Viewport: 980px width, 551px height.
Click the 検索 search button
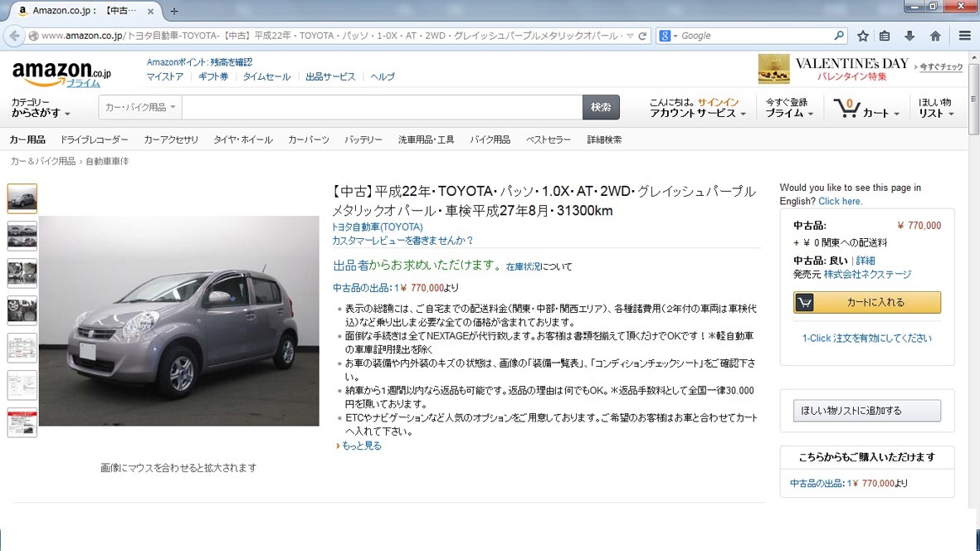(601, 107)
